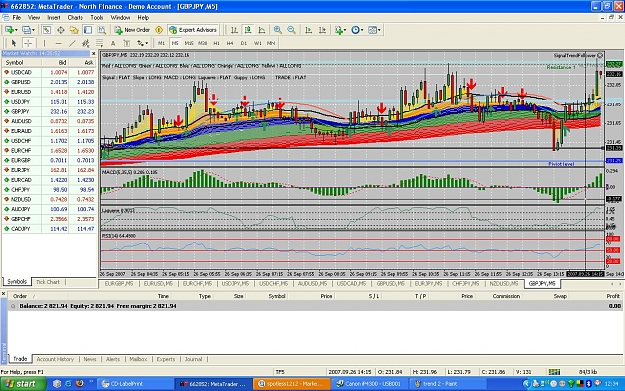Toggle the Expert Advisors button
625x391 pixels.
coord(193,30)
